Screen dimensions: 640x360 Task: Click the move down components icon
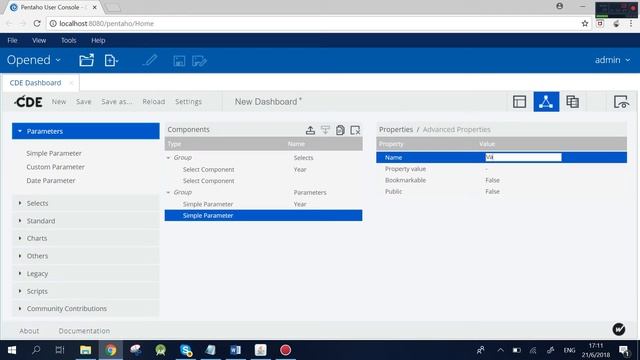click(325, 130)
